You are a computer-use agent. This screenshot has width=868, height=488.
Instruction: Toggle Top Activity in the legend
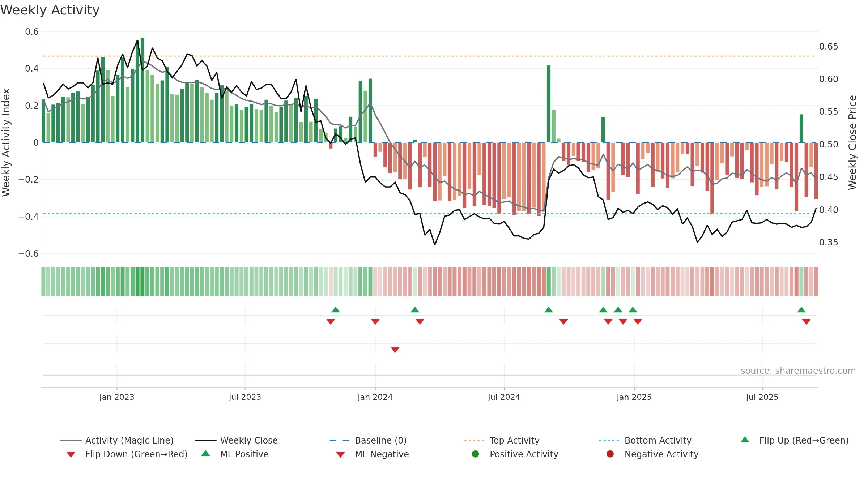coord(502,440)
